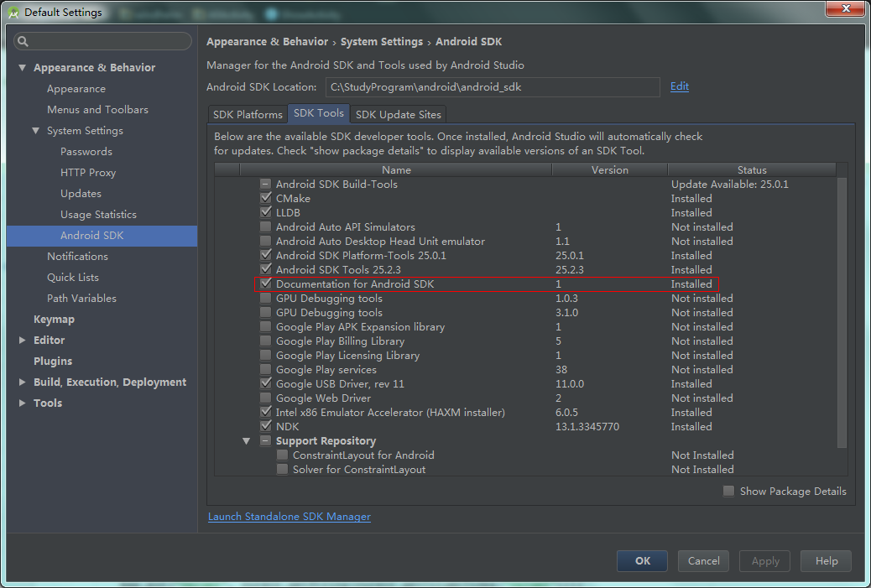
Task: Toggle the Android SDK Build-Tools partial checkbox
Action: pyautogui.click(x=266, y=185)
